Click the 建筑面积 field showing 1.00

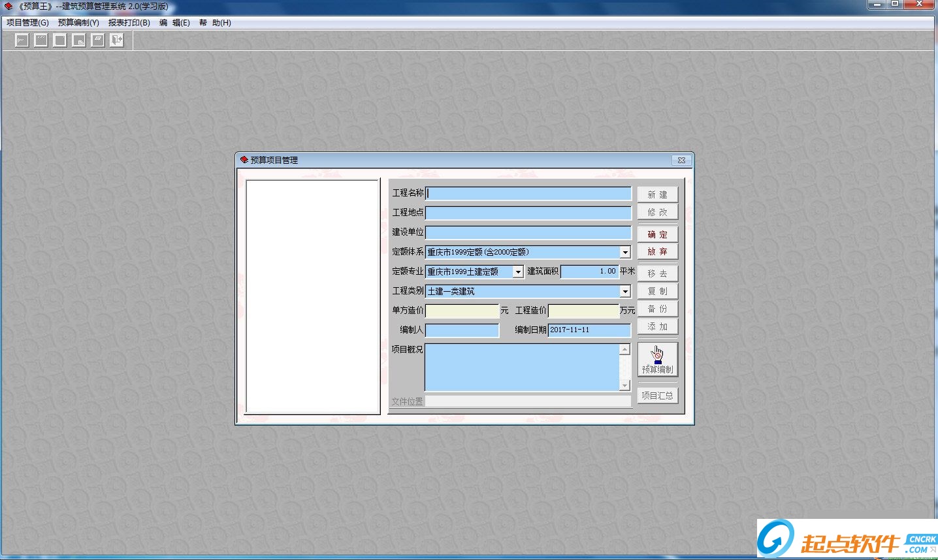point(589,272)
